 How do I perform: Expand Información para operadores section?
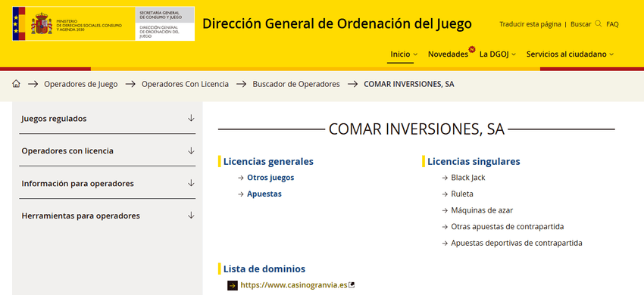108,183
